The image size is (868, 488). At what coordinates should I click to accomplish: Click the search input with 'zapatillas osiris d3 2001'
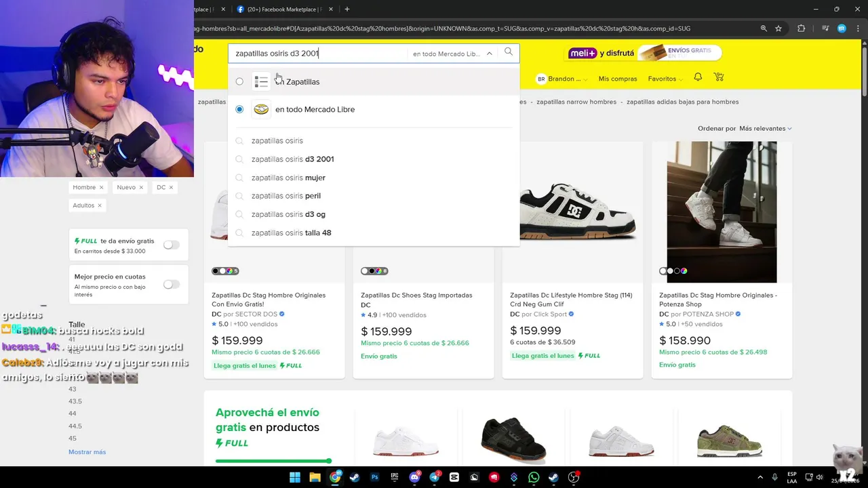[319, 54]
